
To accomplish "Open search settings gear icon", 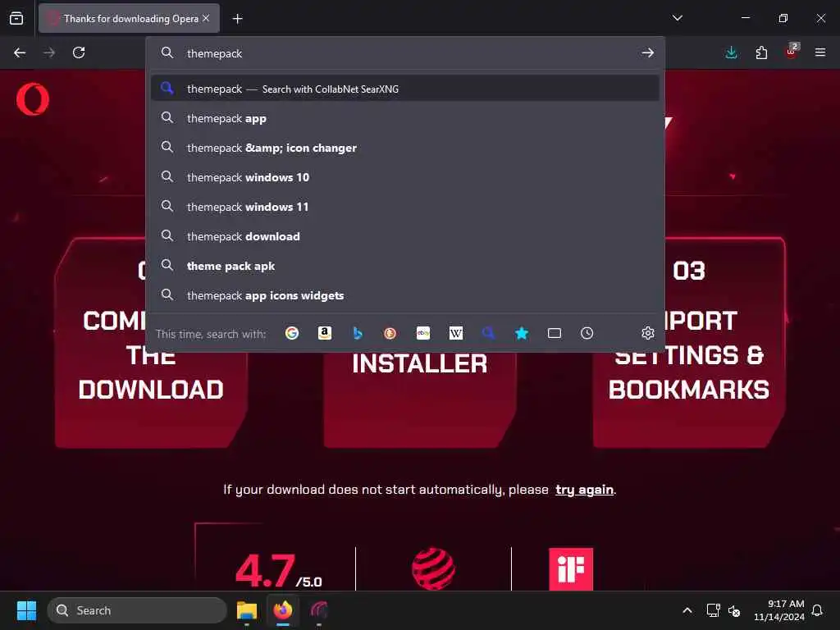I will coord(648,333).
